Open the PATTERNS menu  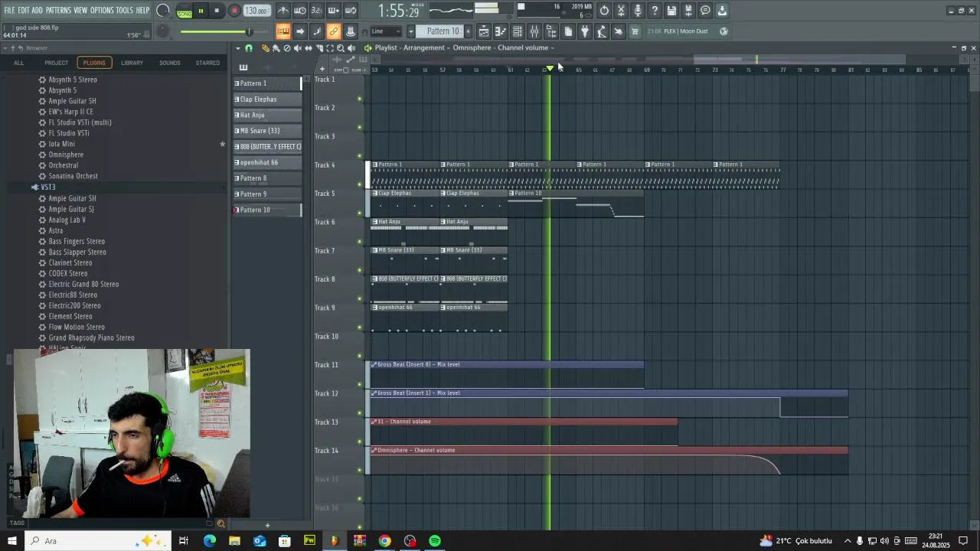(58, 11)
